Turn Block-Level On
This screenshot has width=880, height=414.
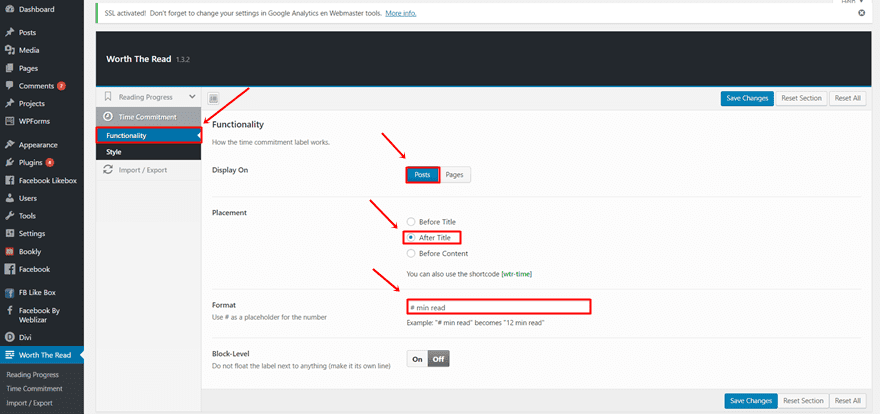[x=417, y=359]
